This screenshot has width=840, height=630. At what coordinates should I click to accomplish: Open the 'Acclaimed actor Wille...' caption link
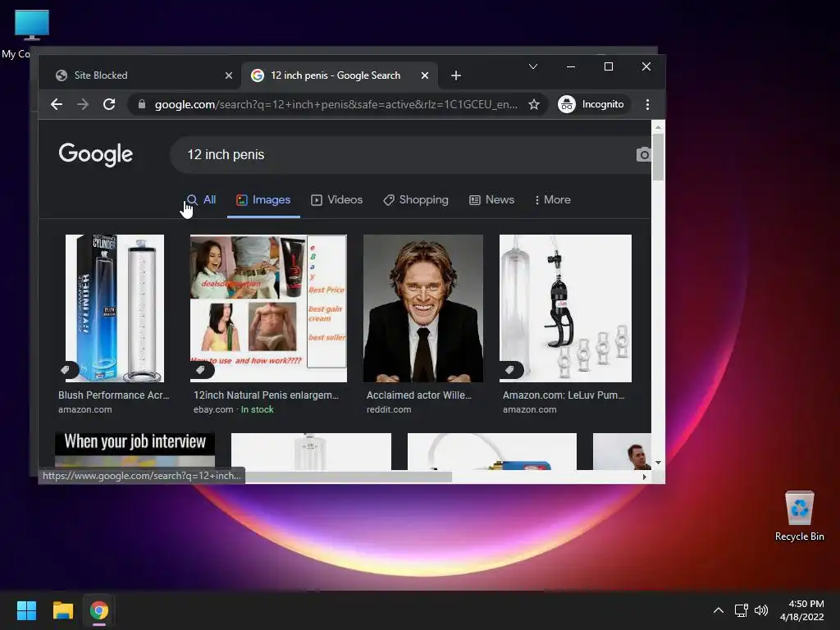(x=419, y=395)
